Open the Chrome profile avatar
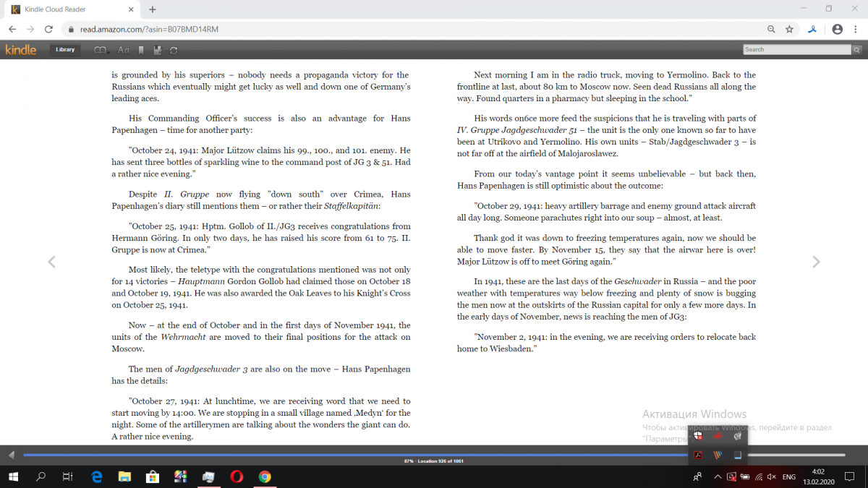Screen dimensions: 868x488 (x=837, y=30)
